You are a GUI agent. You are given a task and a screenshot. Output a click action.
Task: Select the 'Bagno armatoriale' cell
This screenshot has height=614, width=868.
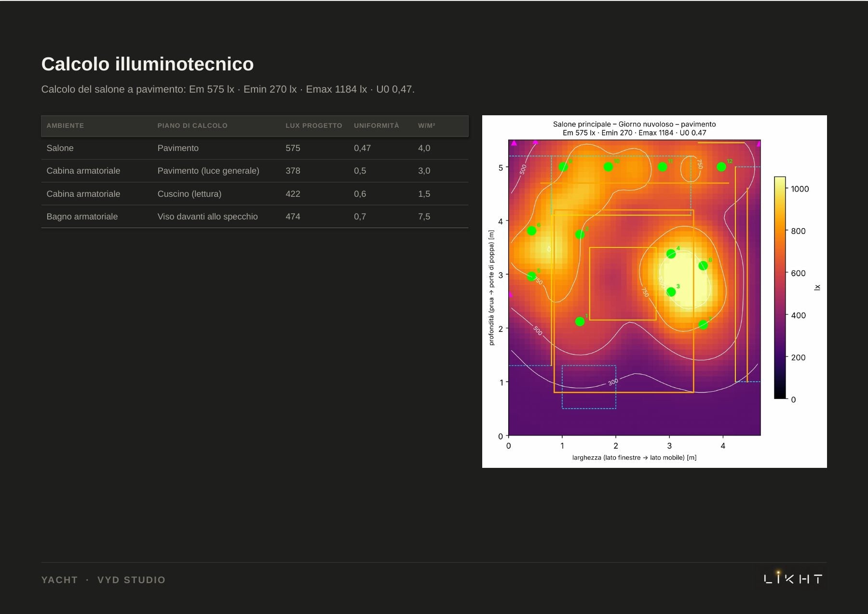point(82,217)
